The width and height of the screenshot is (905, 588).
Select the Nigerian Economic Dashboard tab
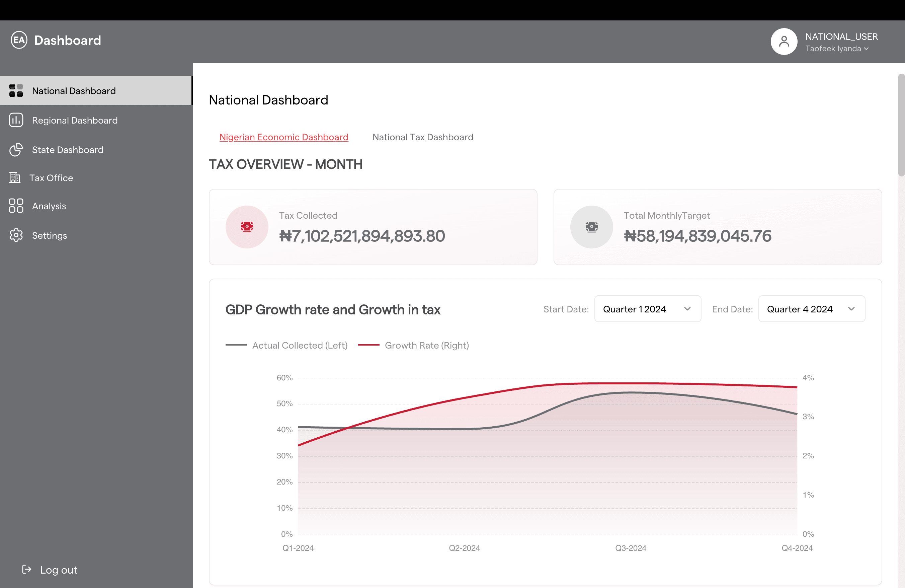(284, 137)
